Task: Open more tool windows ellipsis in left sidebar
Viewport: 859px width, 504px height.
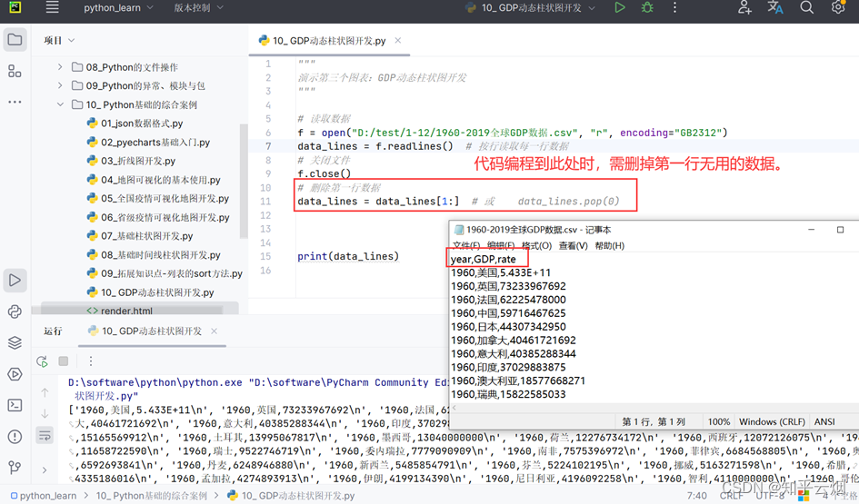Action: click(x=15, y=102)
